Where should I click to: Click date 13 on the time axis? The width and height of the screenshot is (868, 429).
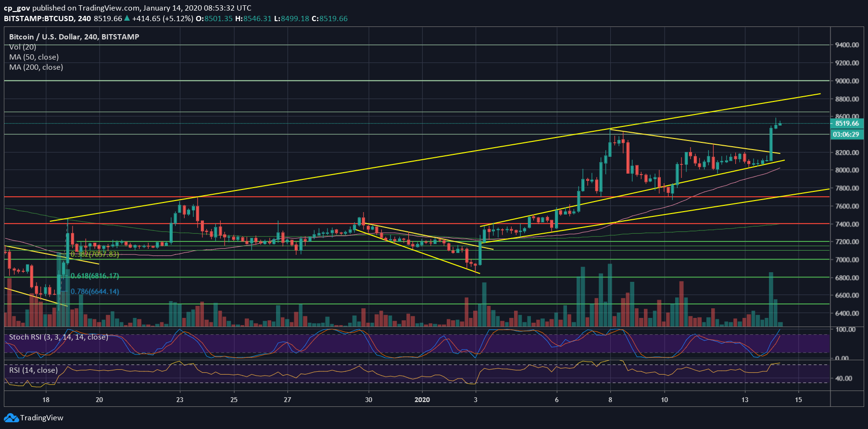[745, 400]
